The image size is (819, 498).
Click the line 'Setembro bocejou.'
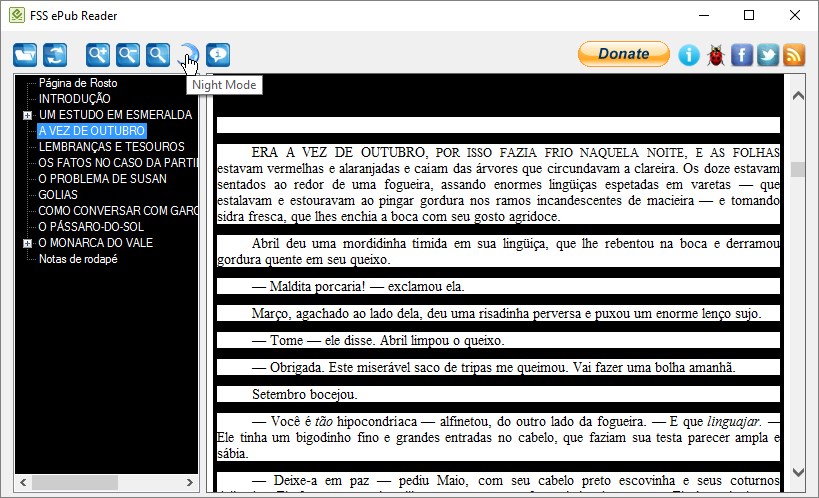305,395
